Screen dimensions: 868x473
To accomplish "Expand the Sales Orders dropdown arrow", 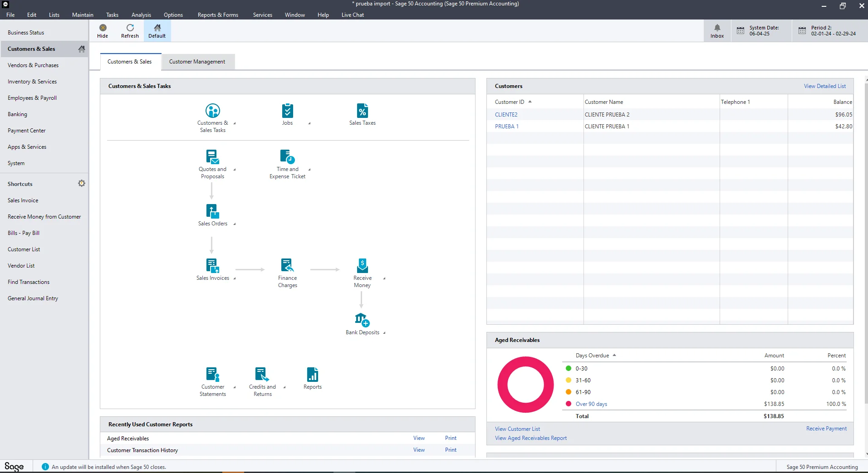I will (x=234, y=224).
